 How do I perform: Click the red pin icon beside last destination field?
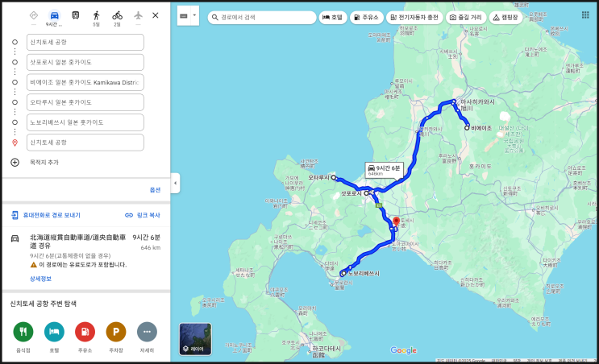point(15,143)
